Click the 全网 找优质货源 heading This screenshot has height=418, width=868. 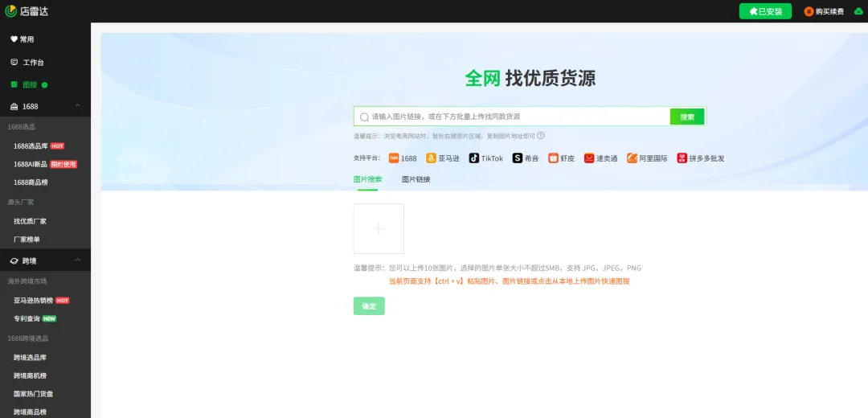point(530,79)
